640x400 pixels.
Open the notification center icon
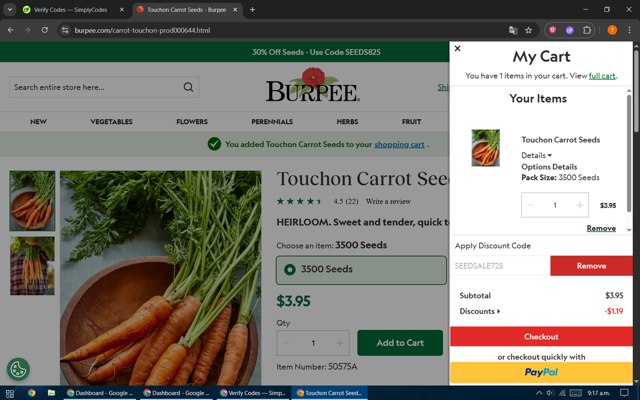point(624,393)
